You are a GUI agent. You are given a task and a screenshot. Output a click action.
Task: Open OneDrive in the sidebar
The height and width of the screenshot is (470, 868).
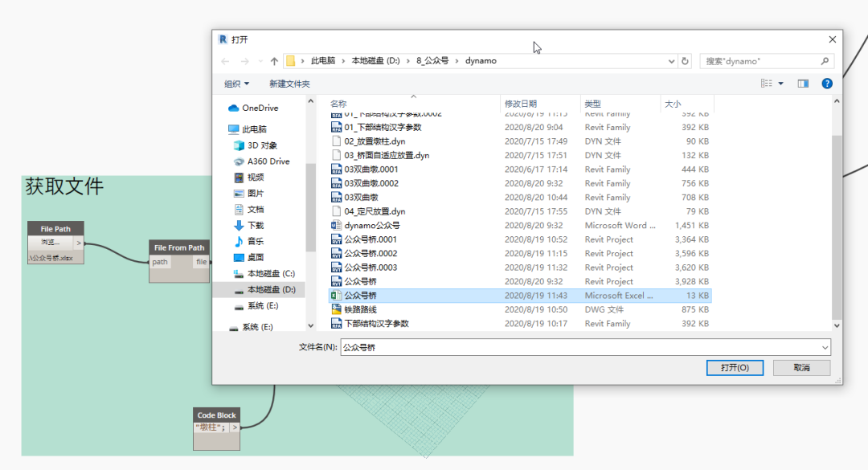(x=253, y=108)
